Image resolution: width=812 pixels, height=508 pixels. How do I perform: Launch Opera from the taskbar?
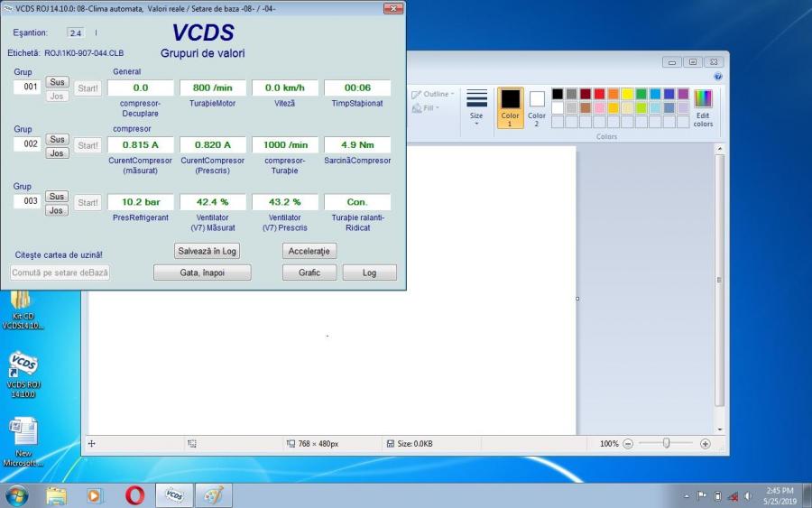pos(134,495)
